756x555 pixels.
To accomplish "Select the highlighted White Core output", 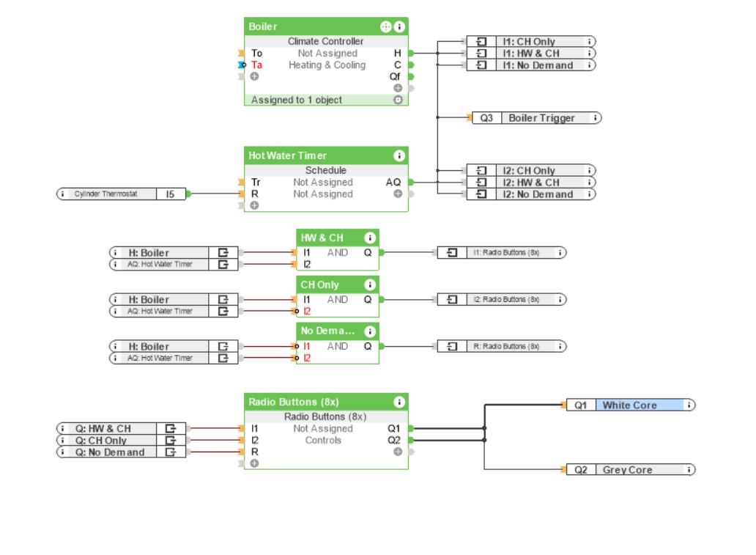I will pyautogui.click(x=640, y=405).
